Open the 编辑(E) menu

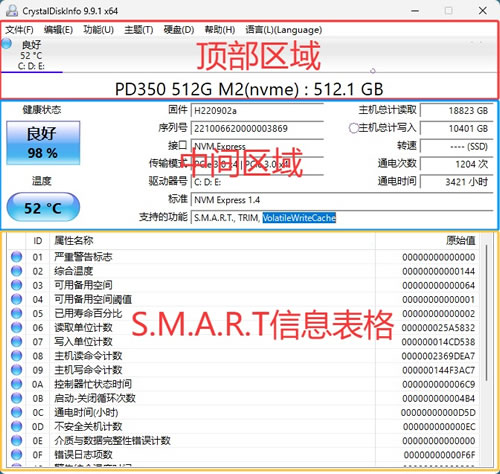click(58, 30)
